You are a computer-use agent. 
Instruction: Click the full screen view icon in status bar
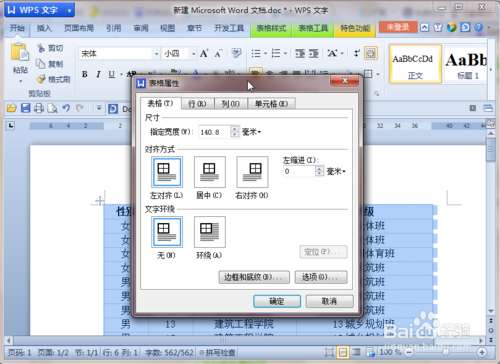point(329,352)
